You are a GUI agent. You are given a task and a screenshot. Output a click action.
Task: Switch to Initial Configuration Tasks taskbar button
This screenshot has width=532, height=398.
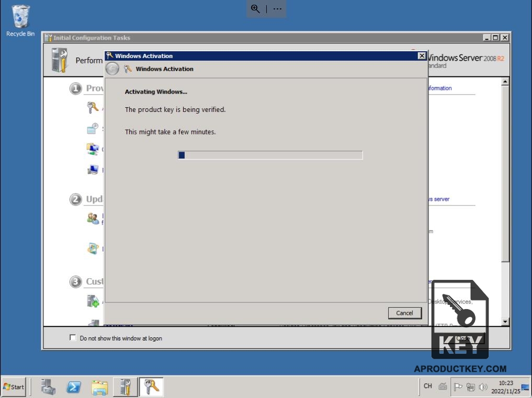[x=125, y=387]
